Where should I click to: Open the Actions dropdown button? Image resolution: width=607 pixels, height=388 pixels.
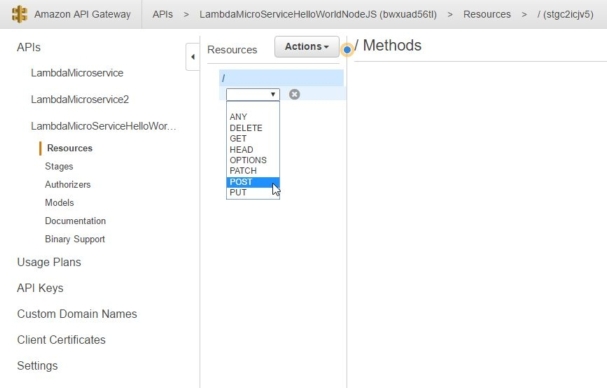pyautogui.click(x=307, y=46)
